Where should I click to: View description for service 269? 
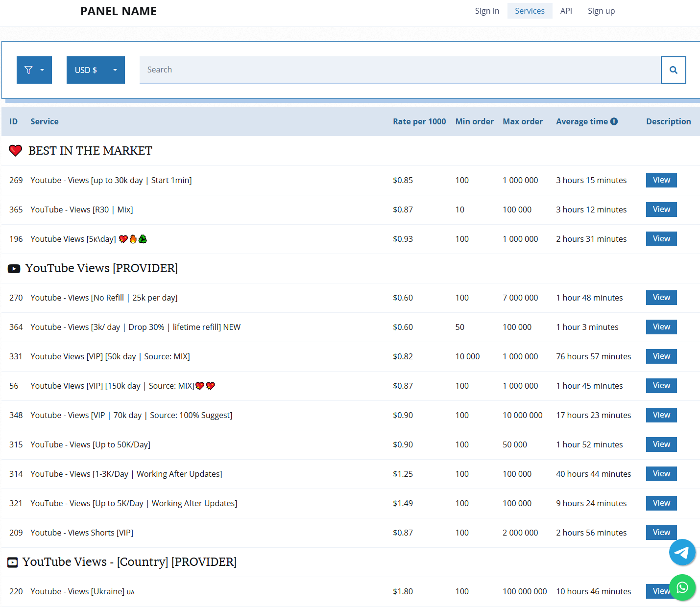click(661, 180)
